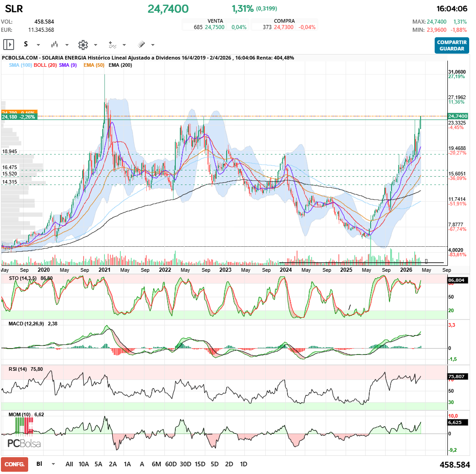Image resolution: width=476 pixels, height=474 pixels.
Task: Open the add-indicator icon
Action: tap(112, 45)
